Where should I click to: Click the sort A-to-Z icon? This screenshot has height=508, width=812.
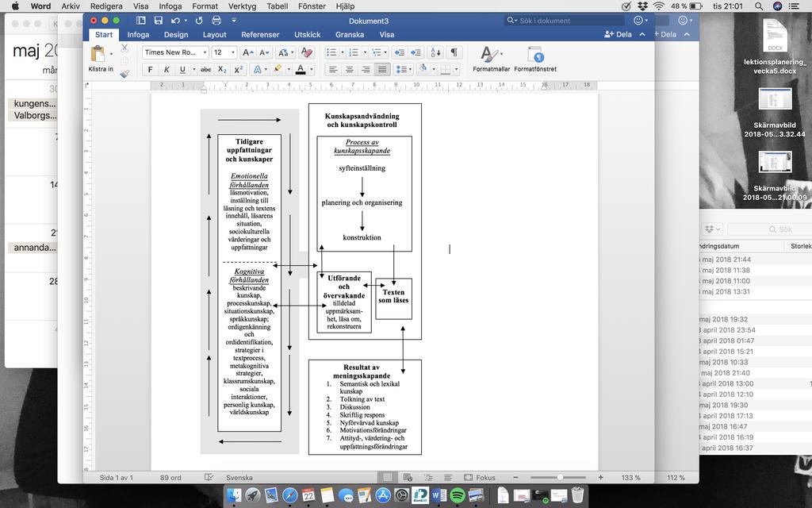click(435, 52)
